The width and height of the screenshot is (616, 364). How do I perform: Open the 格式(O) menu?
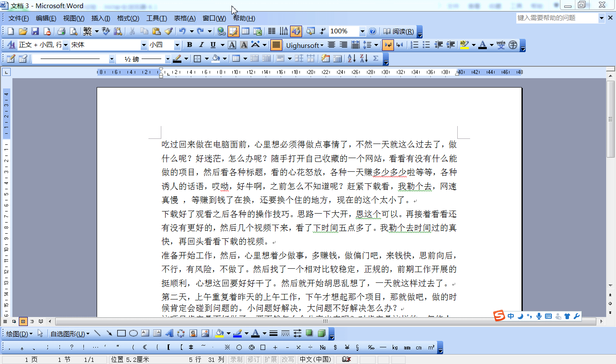click(x=128, y=18)
